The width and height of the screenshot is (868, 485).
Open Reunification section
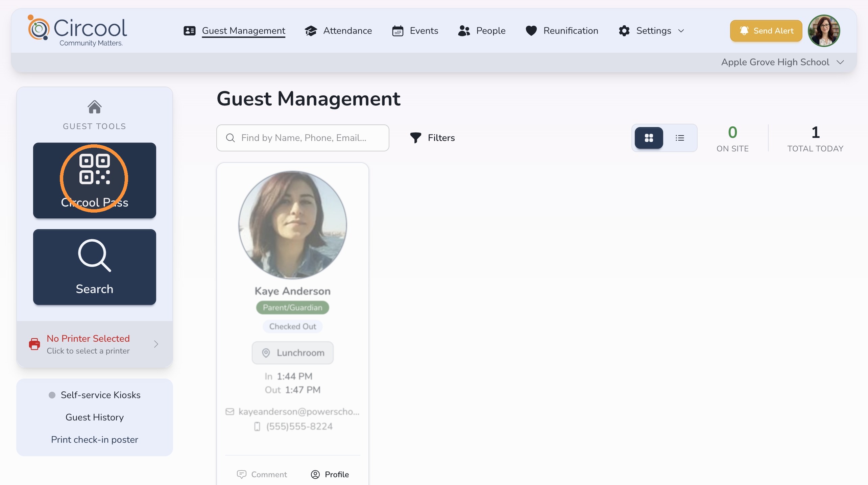click(x=571, y=31)
